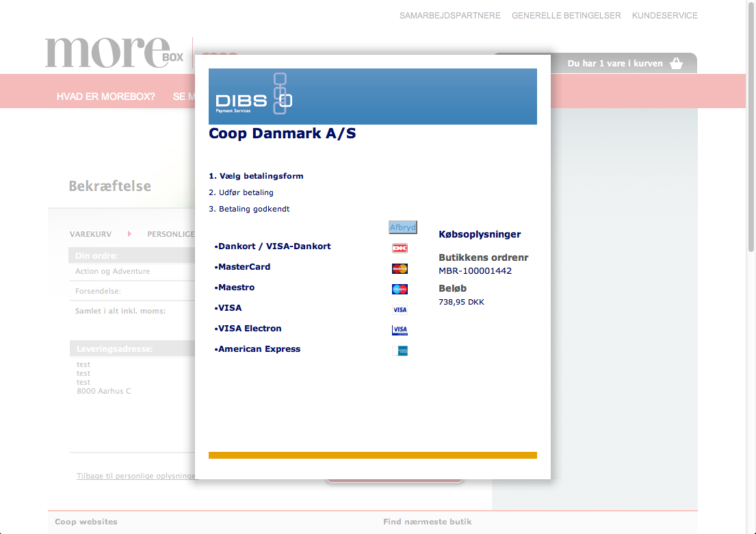Click step 2. Udfør betaling

point(241,192)
